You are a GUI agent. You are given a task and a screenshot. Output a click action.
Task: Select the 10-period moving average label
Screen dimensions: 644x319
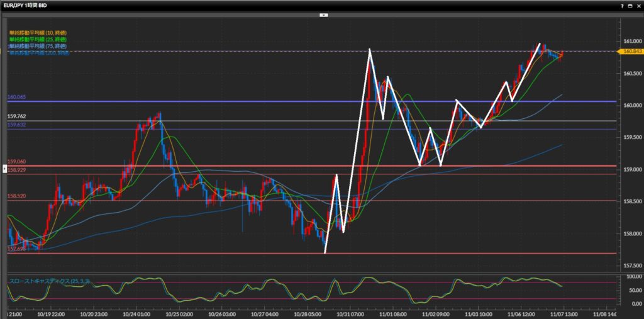click(38, 32)
